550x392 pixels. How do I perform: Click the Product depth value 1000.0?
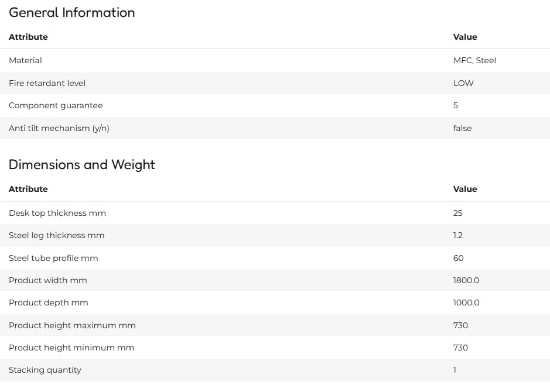(466, 302)
